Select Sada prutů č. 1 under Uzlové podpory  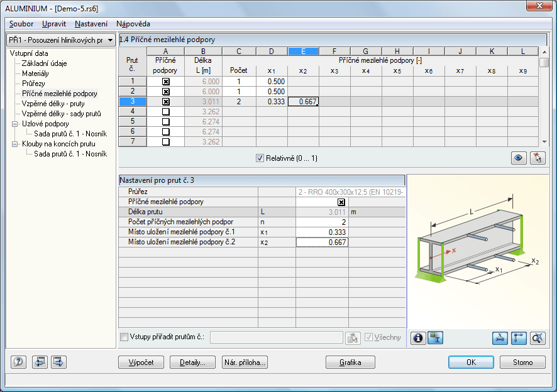tap(70, 134)
